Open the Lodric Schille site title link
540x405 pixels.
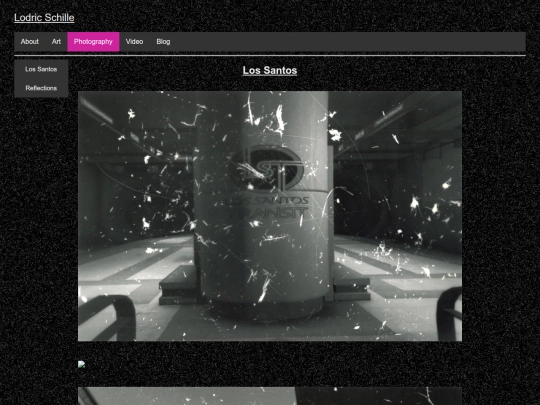[x=44, y=18]
